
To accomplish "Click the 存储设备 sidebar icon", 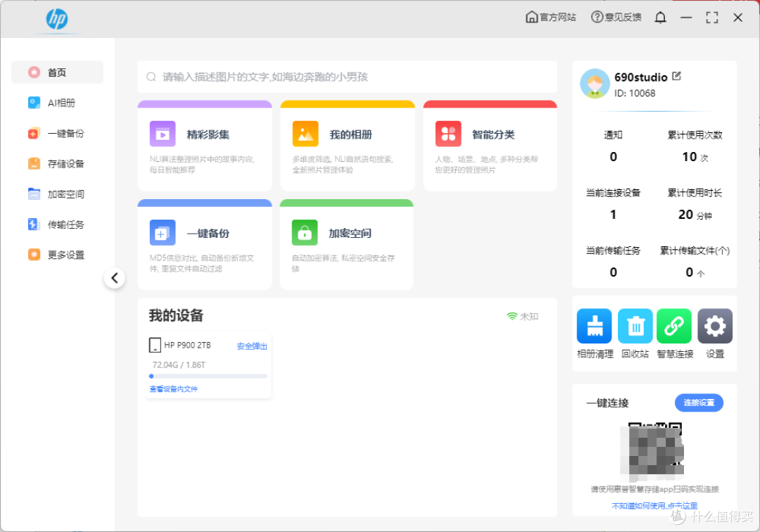I will [x=34, y=164].
